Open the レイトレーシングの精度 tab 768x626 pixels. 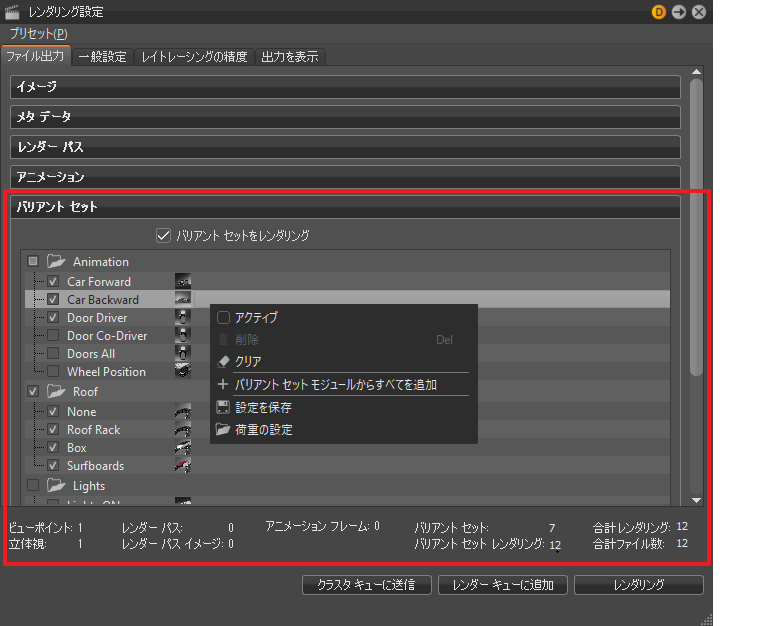tap(194, 57)
